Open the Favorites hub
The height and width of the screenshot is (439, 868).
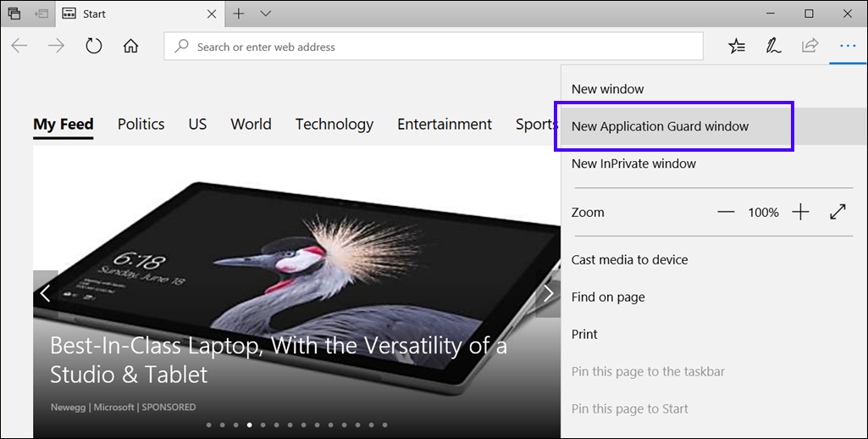pyautogui.click(x=737, y=46)
